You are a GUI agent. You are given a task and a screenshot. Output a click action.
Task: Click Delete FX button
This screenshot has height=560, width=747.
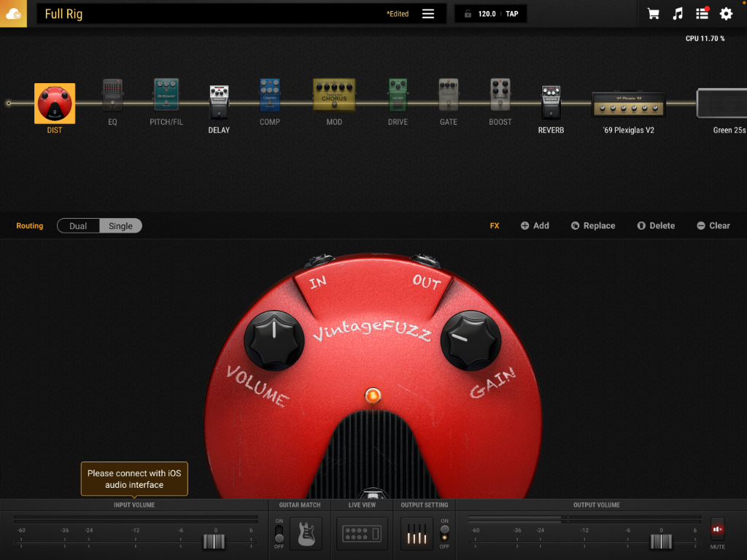tap(656, 226)
